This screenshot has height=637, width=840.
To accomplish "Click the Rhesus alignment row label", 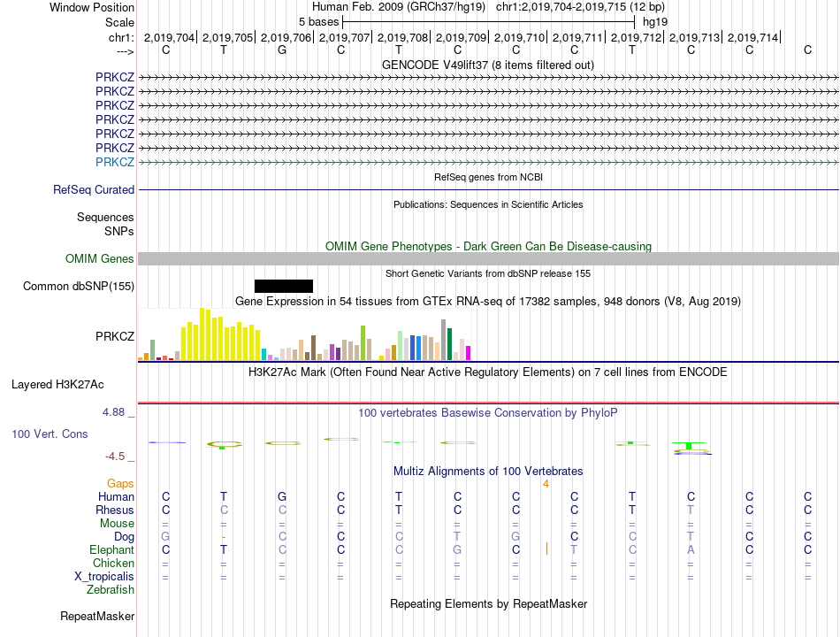I will click(x=115, y=510).
